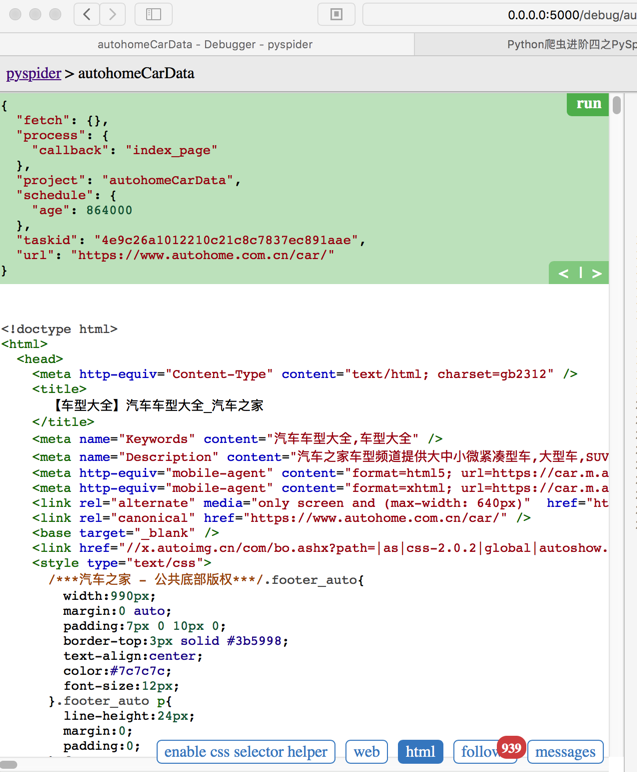Click the Safari back arrow button

87,14
